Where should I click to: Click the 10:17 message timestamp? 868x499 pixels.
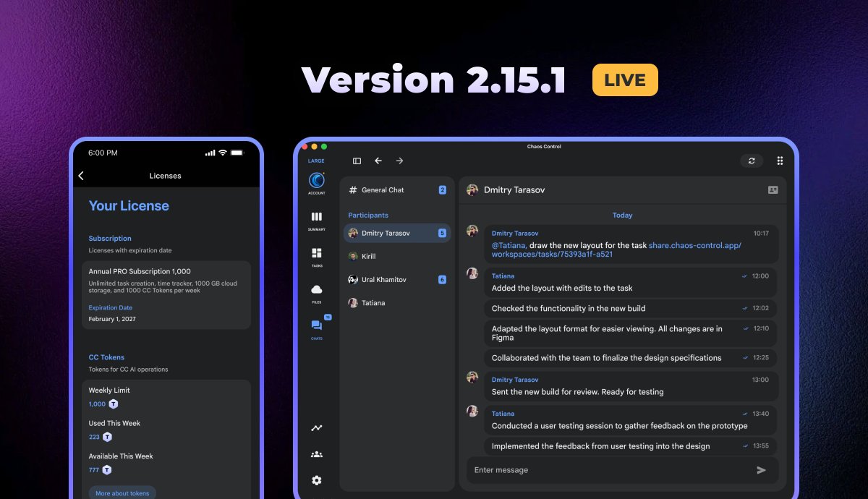(x=761, y=234)
